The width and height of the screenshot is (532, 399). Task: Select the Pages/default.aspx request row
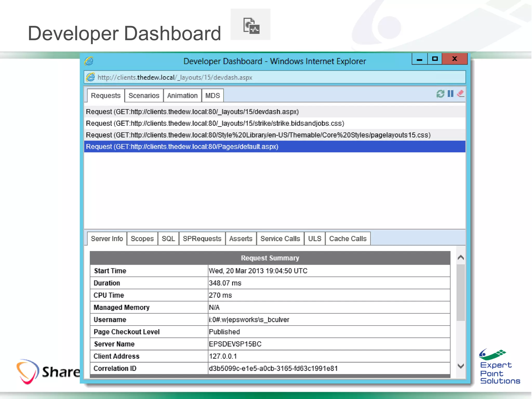click(x=275, y=147)
